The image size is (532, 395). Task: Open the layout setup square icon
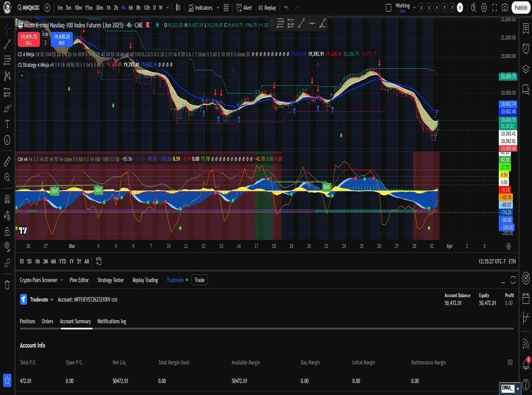coord(389,8)
